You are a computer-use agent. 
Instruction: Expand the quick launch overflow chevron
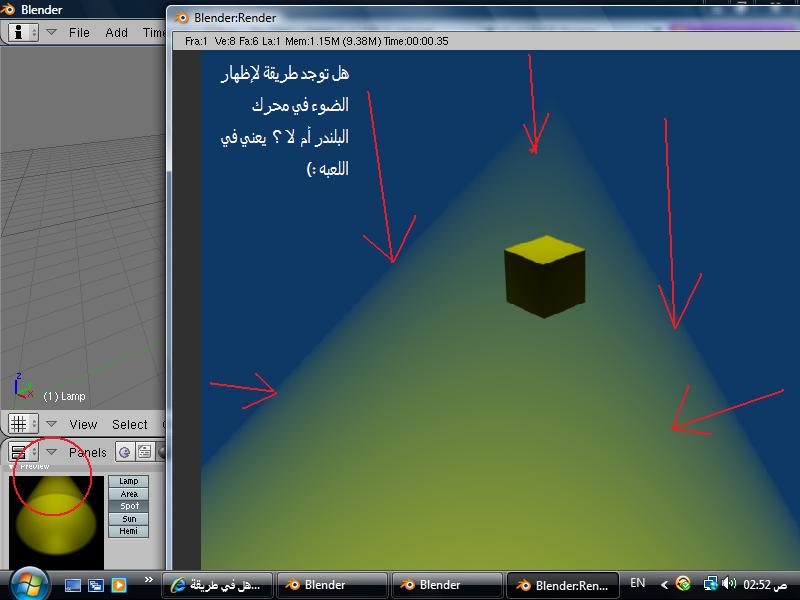(148, 580)
